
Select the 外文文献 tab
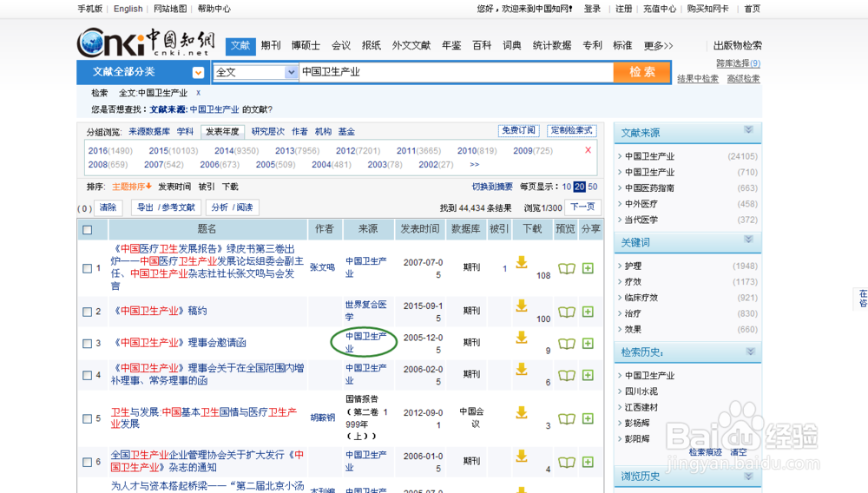point(411,45)
